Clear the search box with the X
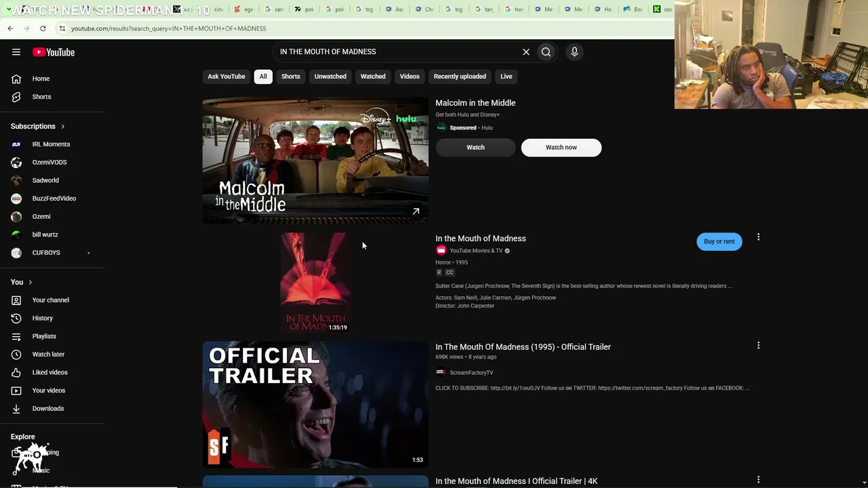This screenshot has width=868, height=488. [526, 52]
